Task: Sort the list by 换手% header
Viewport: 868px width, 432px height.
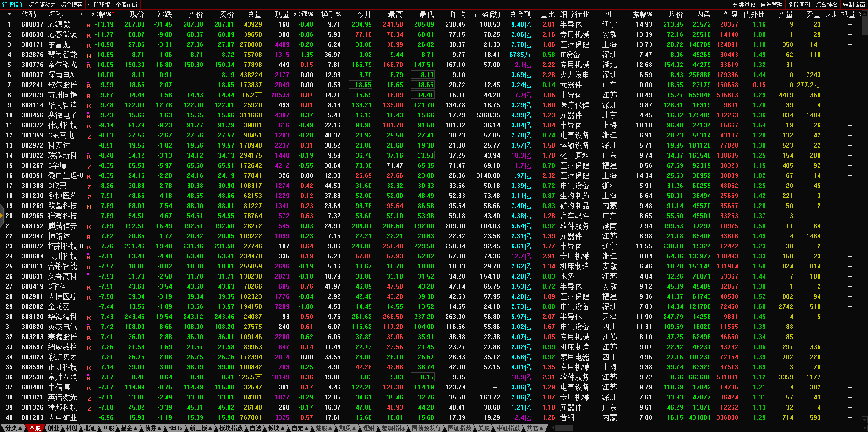Action: click(x=331, y=14)
